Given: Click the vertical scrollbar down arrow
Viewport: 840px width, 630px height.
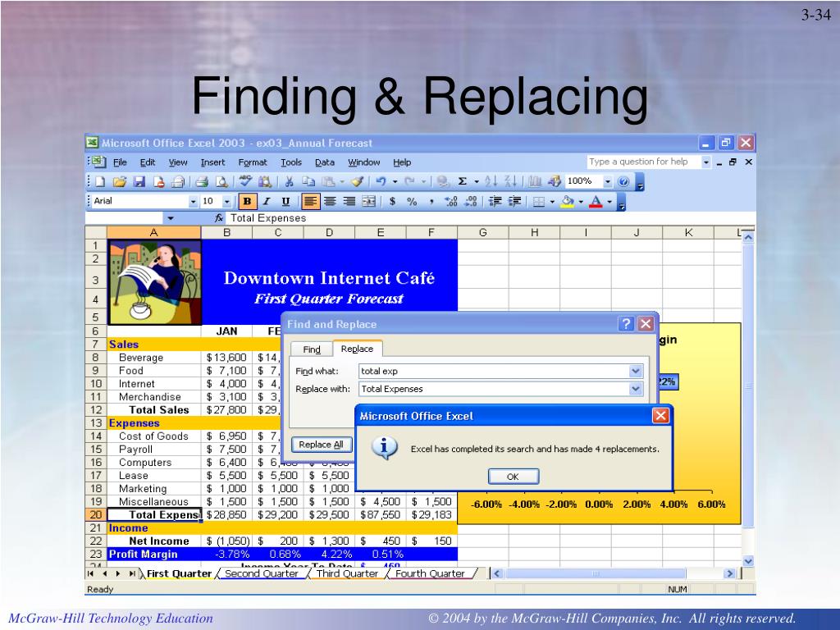Looking at the screenshot, I should (748, 561).
